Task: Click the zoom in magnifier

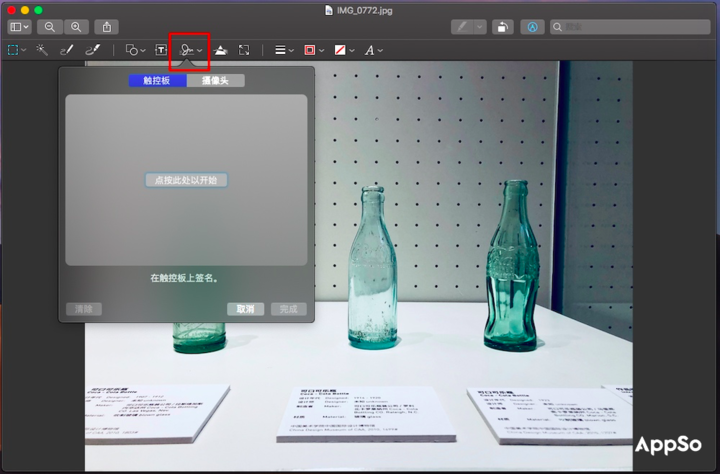Action: pyautogui.click(x=75, y=26)
